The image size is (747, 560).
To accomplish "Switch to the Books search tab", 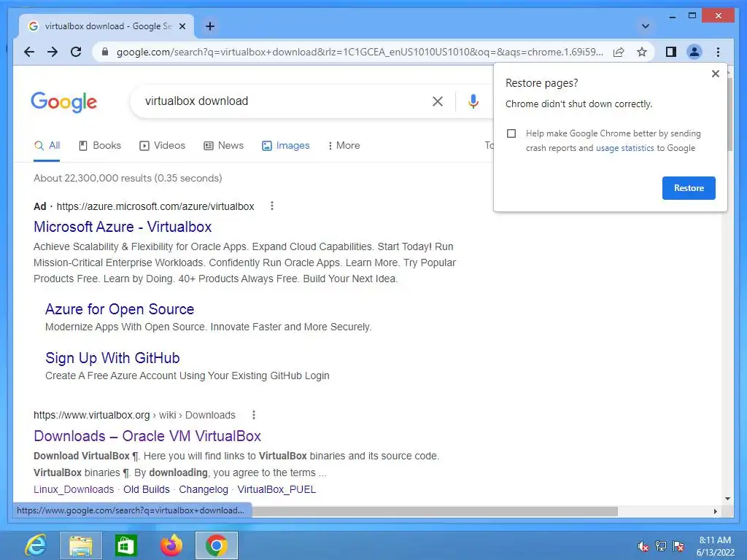I will pyautogui.click(x=99, y=146).
